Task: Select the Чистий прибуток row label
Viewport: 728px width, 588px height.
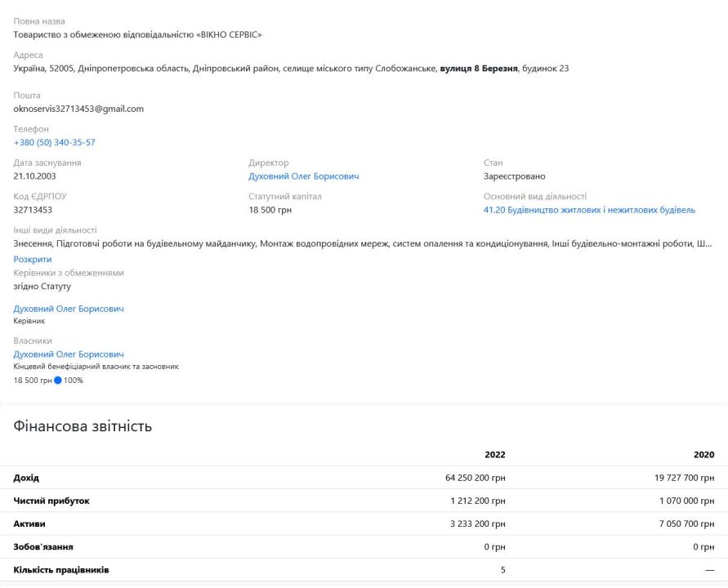Action: click(51, 501)
